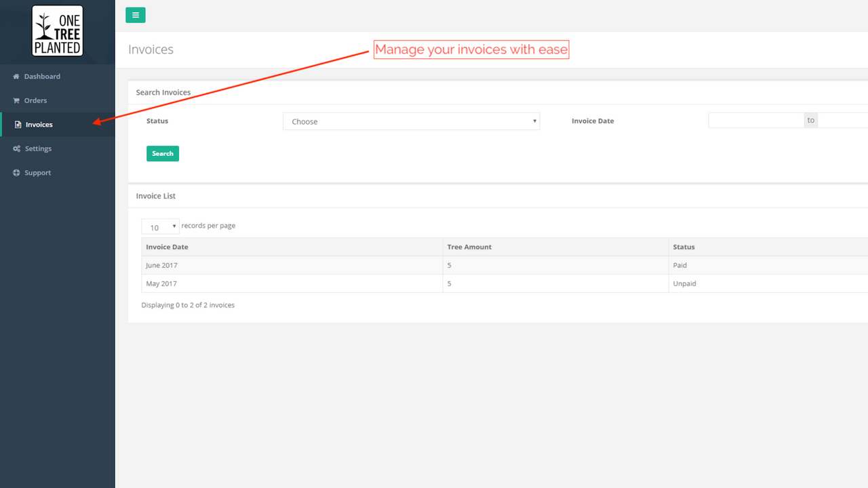Image resolution: width=868 pixels, height=488 pixels.
Task: Sort by the Invoice Date column header
Action: (x=167, y=247)
